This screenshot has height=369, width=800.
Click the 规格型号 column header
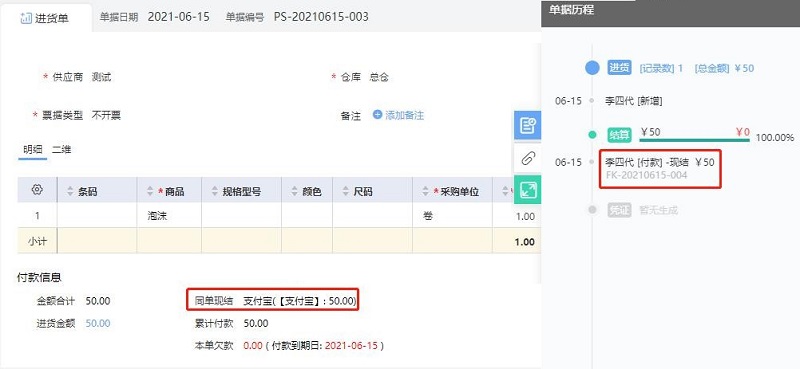point(242,191)
